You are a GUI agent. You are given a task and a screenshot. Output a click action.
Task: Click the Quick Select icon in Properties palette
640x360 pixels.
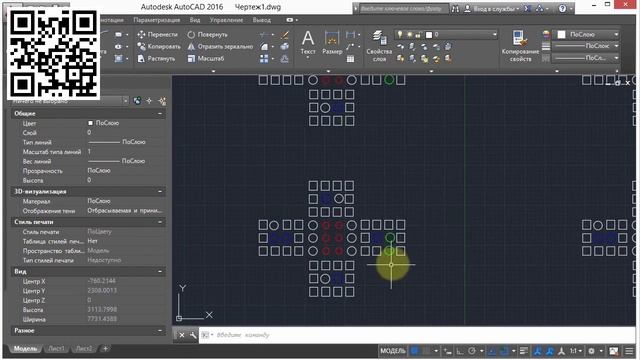pyautogui.click(x=162, y=100)
